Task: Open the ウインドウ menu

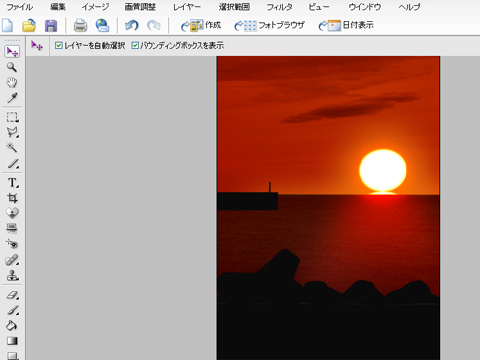Action: coord(365,7)
